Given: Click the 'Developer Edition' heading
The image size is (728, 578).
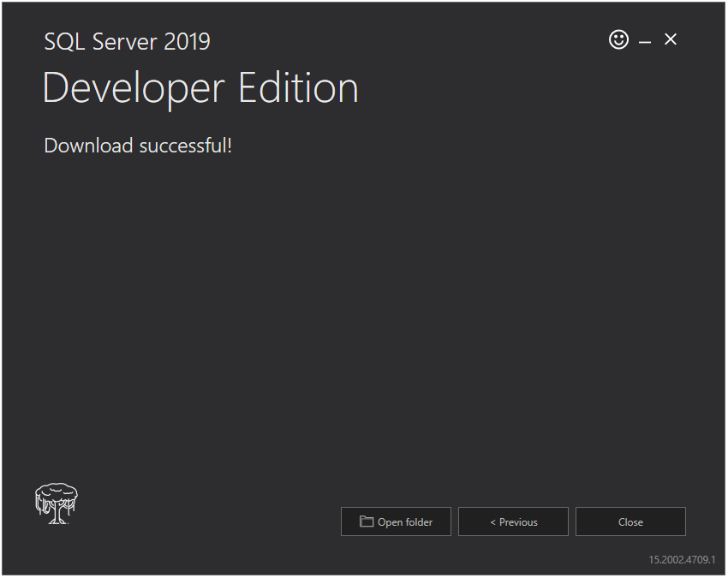Looking at the screenshot, I should (200, 89).
